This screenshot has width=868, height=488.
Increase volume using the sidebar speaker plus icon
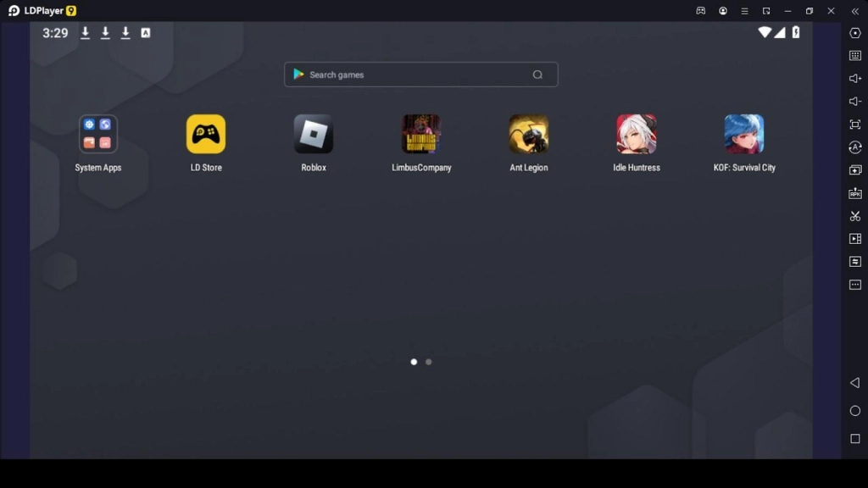[x=855, y=79]
